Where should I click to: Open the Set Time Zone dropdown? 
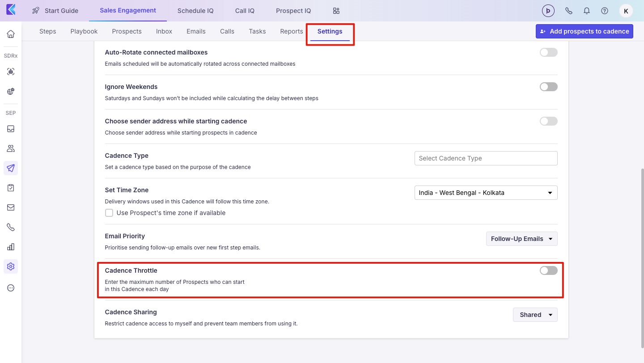tap(486, 193)
